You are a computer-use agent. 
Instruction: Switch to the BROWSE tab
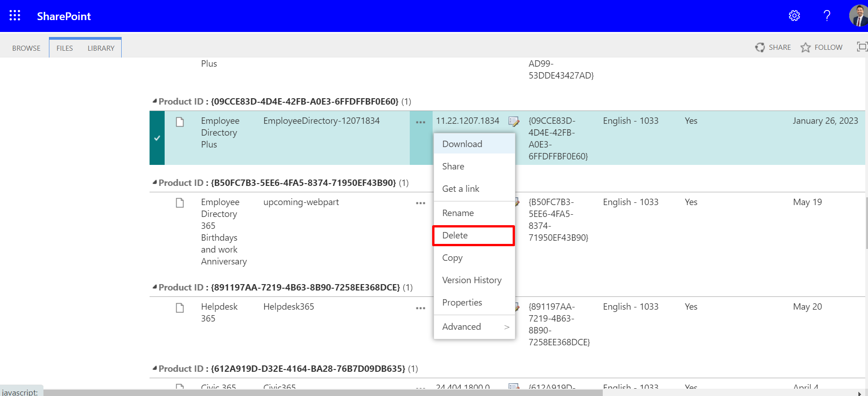click(26, 48)
